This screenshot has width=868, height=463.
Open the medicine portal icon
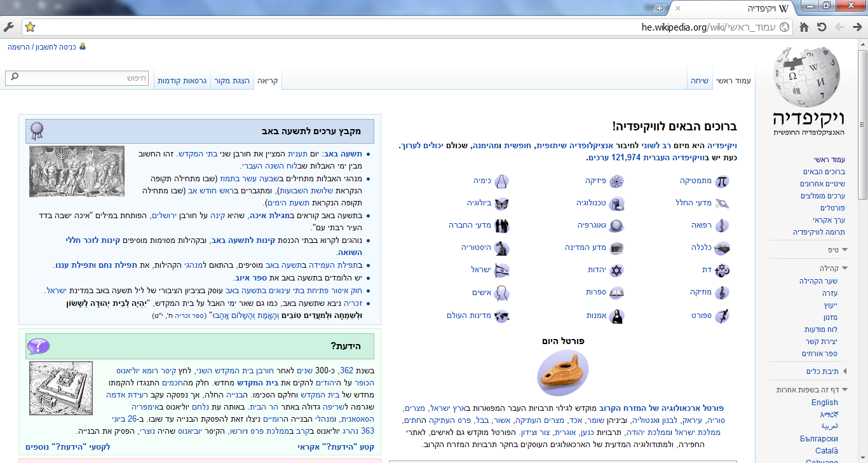tap(721, 226)
